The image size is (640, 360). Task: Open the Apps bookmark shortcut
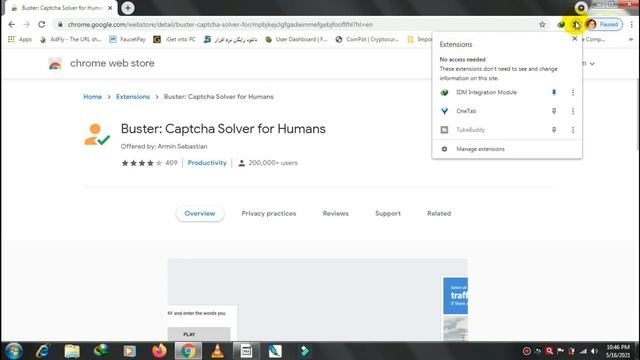pyautogui.click(x=20, y=39)
